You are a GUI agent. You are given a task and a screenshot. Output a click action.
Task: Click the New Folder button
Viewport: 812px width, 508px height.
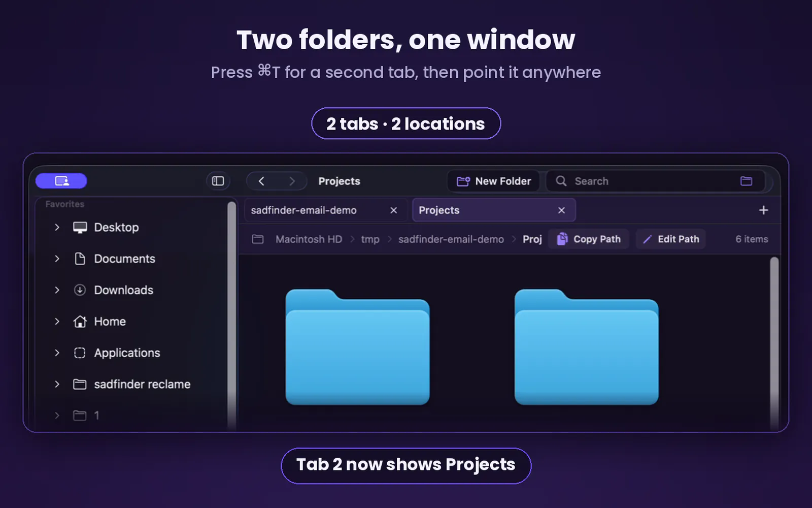(493, 181)
